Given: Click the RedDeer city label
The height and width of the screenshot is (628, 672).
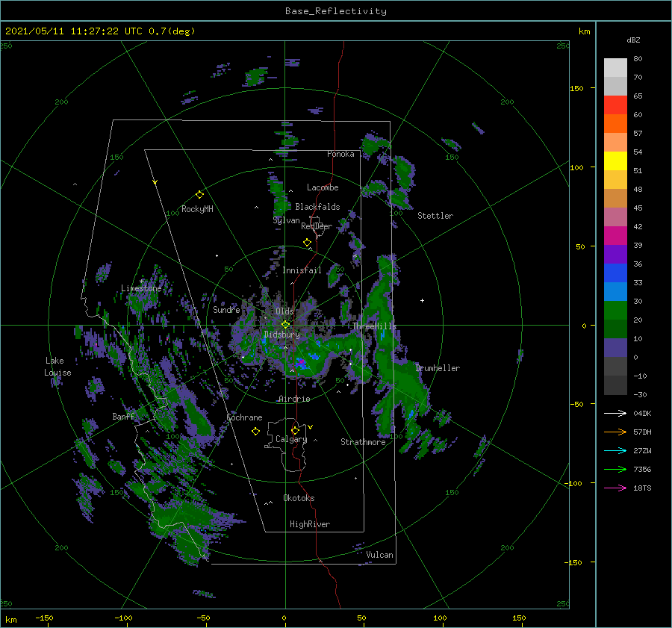Looking at the screenshot, I should point(317,226).
